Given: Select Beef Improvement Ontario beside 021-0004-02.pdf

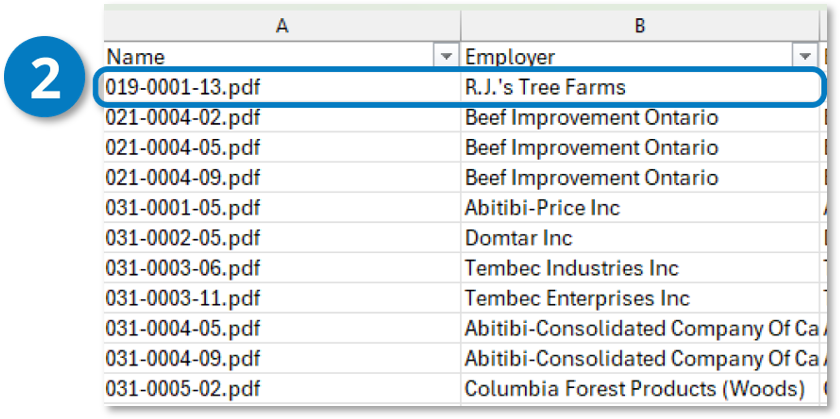Looking at the screenshot, I should 640,117.
